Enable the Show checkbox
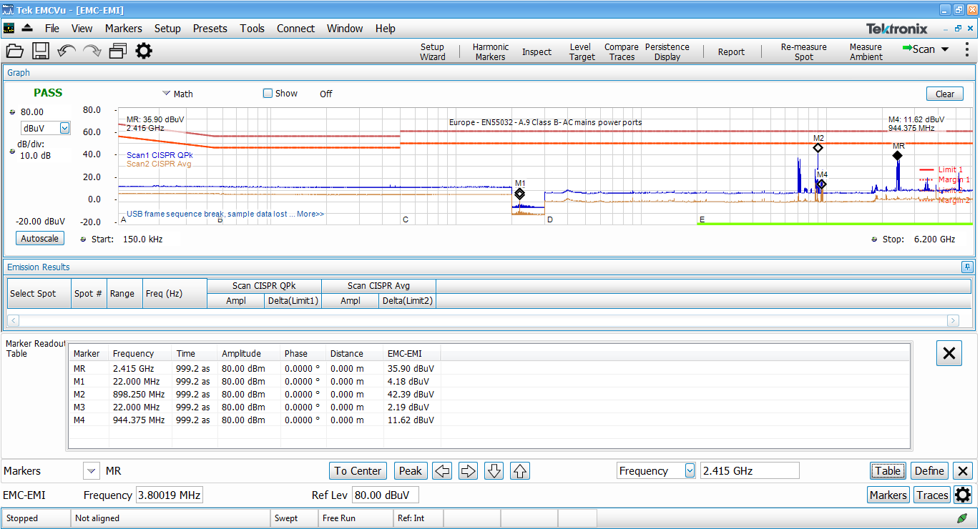Image resolution: width=980 pixels, height=529 pixels. click(x=268, y=94)
